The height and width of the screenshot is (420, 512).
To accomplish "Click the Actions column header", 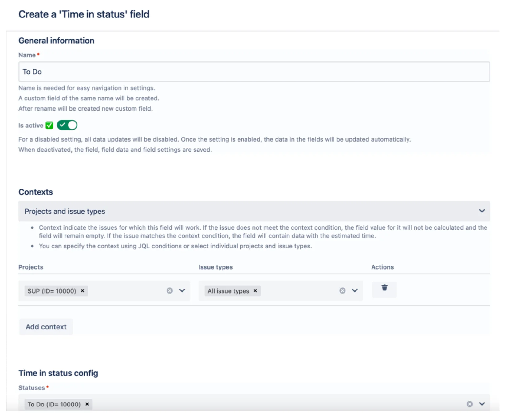I will (x=382, y=267).
